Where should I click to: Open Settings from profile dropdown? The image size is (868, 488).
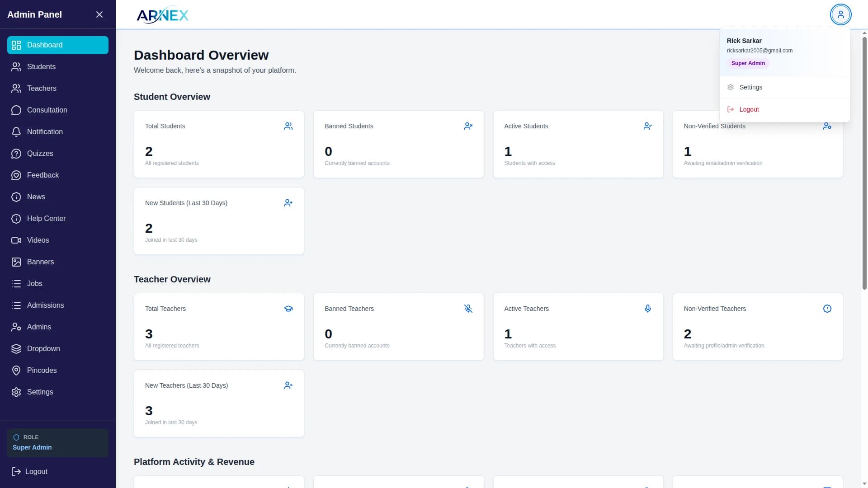coord(750,87)
